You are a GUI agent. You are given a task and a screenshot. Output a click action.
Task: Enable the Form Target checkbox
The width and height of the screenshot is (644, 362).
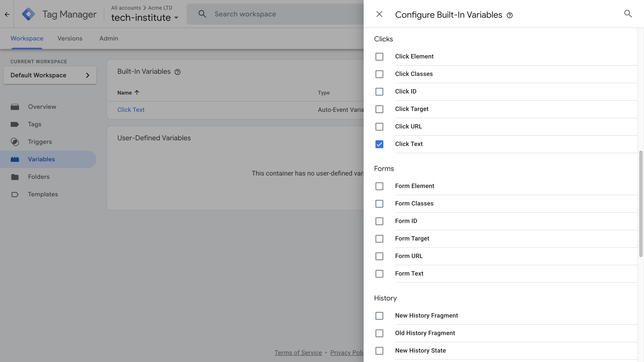coord(379,238)
